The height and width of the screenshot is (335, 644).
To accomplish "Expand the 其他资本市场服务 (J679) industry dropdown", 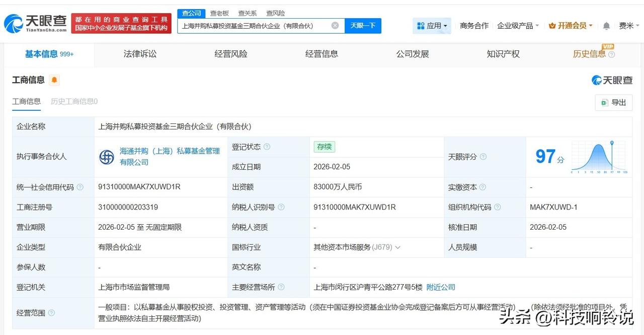I will (x=397, y=247).
